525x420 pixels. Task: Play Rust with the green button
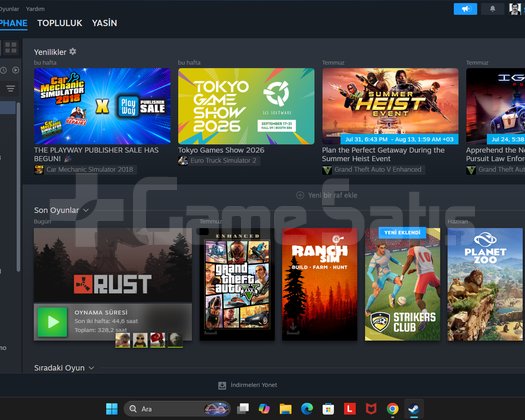tap(53, 322)
